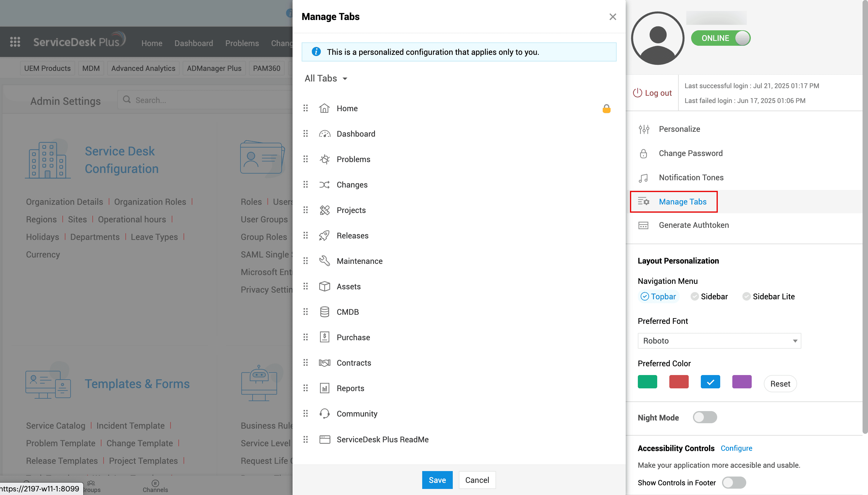Click the Home tab lock icon
868x495 pixels.
click(x=606, y=109)
